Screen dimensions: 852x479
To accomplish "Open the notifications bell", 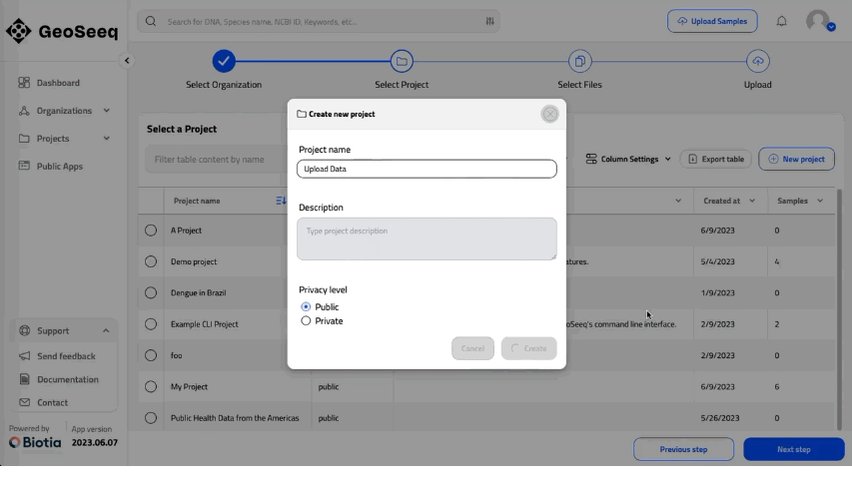I will coord(781,21).
